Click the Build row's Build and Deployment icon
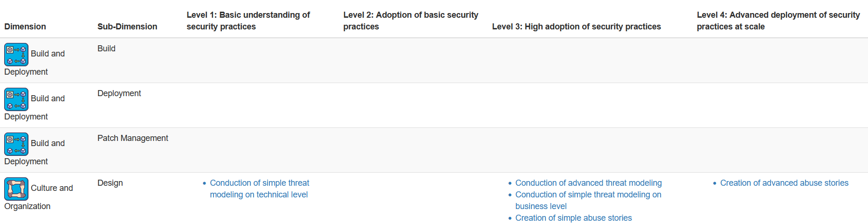 (16, 55)
